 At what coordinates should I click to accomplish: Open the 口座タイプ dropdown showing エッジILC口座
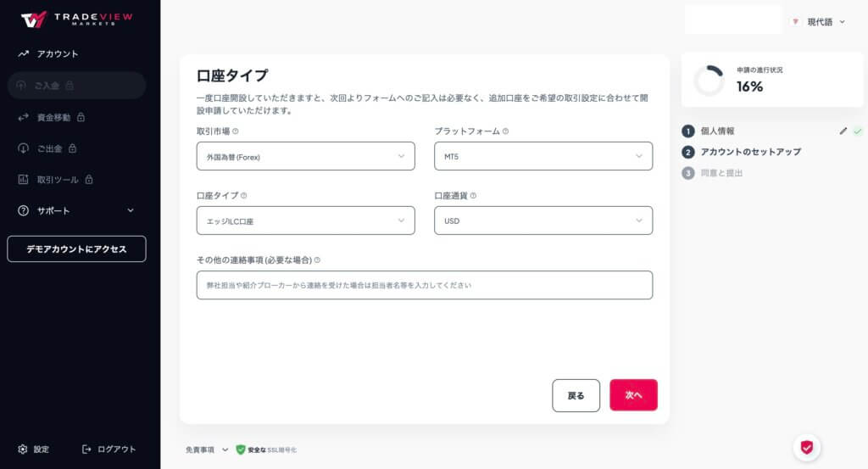pos(305,221)
